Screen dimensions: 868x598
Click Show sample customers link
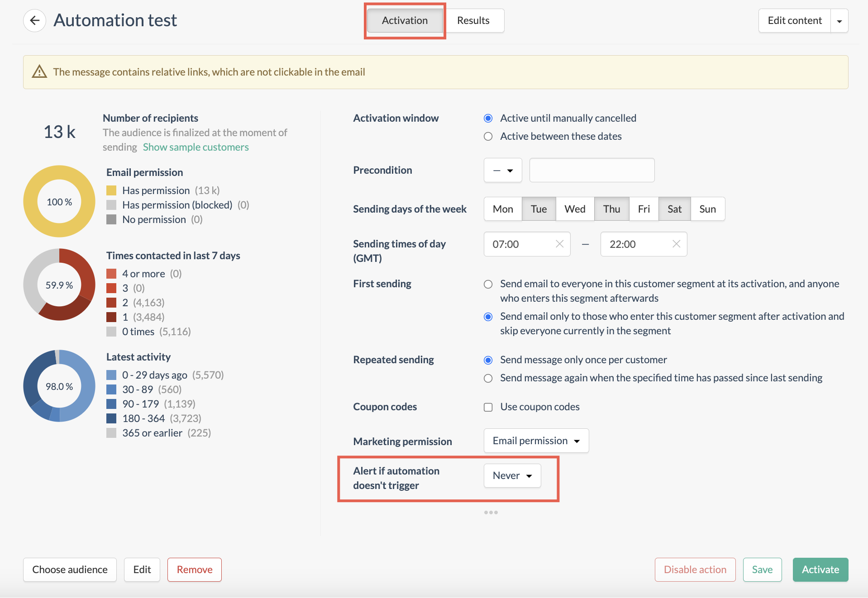click(196, 147)
